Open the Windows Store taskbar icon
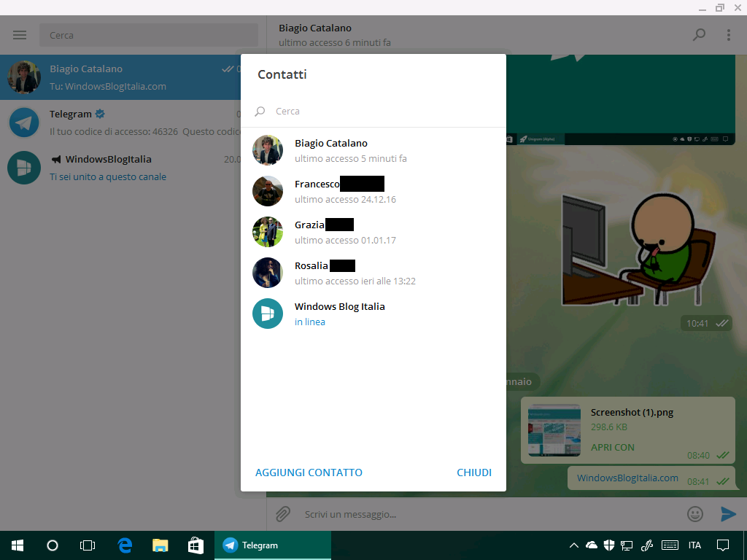Screen dimensions: 747x560 [x=196, y=545]
